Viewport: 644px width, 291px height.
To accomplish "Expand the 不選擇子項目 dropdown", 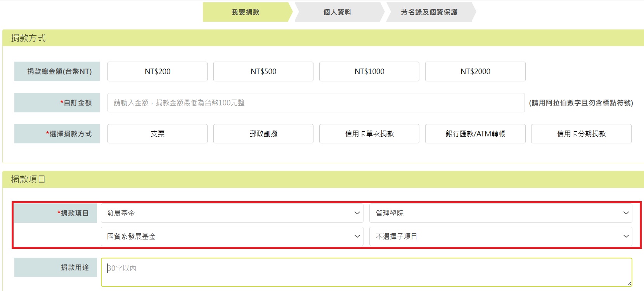I will click(x=500, y=236).
